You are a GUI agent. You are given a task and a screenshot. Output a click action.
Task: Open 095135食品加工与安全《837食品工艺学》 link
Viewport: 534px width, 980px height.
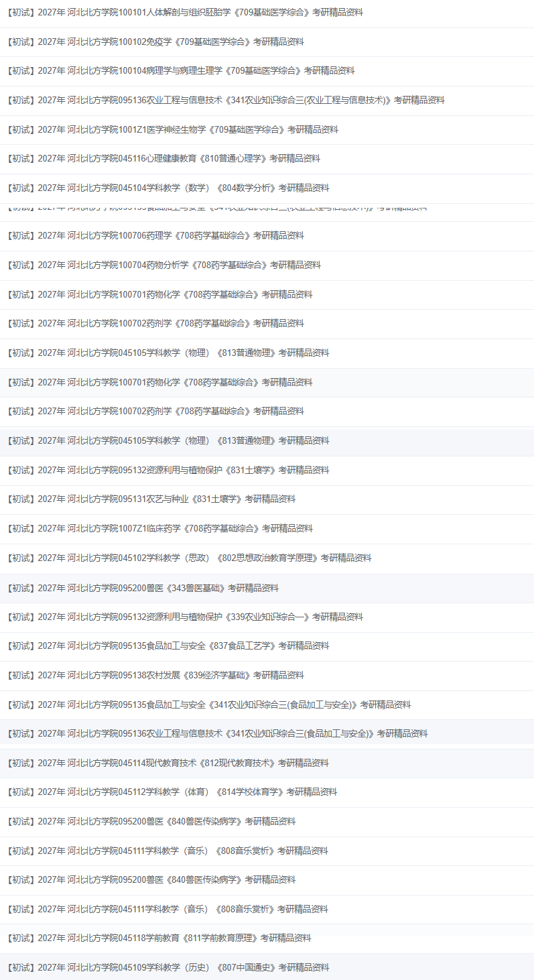(x=168, y=646)
